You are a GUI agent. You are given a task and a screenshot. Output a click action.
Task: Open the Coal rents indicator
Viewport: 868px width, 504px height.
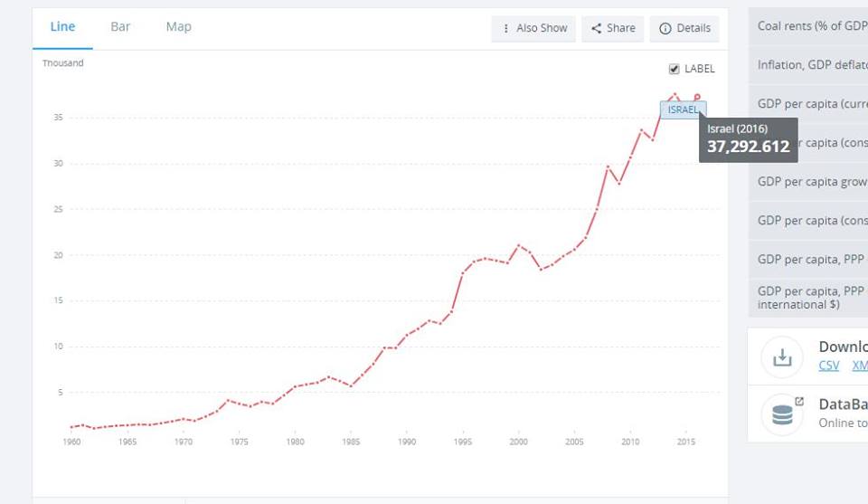[x=811, y=25]
